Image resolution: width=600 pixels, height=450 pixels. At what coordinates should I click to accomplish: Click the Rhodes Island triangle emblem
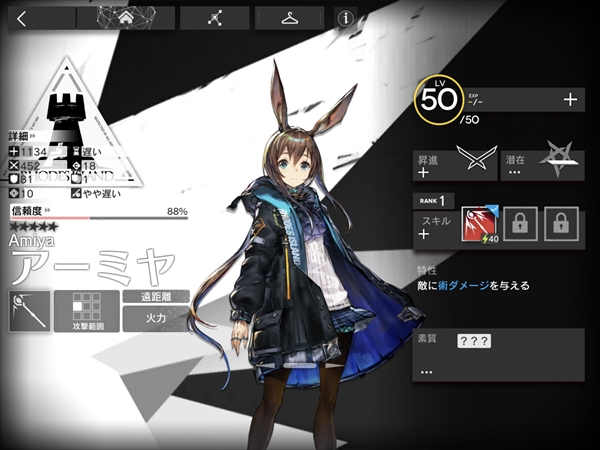68,122
